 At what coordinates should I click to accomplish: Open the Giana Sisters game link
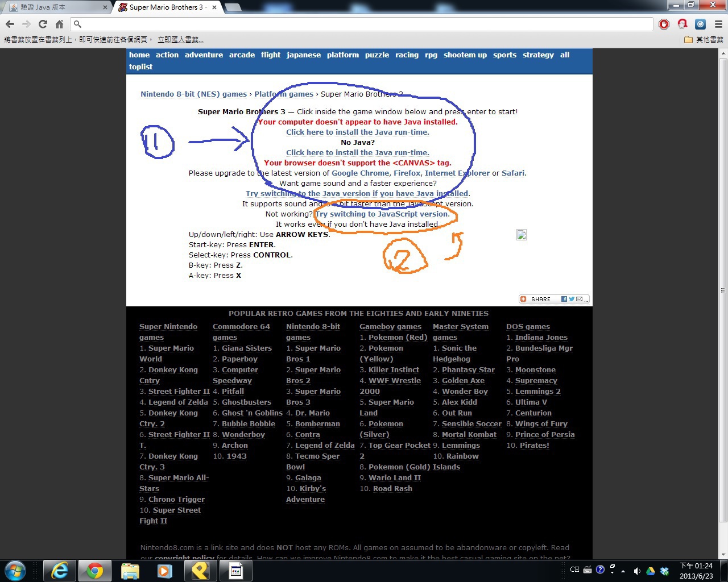click(247, 348)
